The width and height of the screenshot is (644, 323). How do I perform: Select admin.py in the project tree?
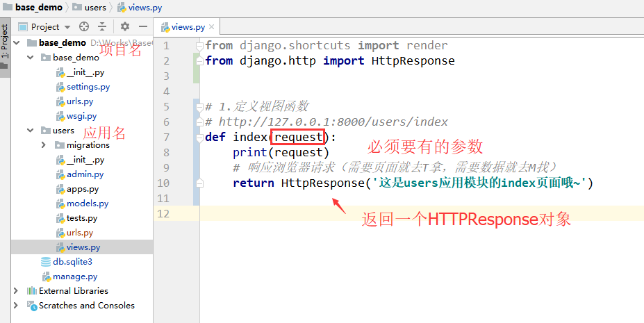click(85, 174)
